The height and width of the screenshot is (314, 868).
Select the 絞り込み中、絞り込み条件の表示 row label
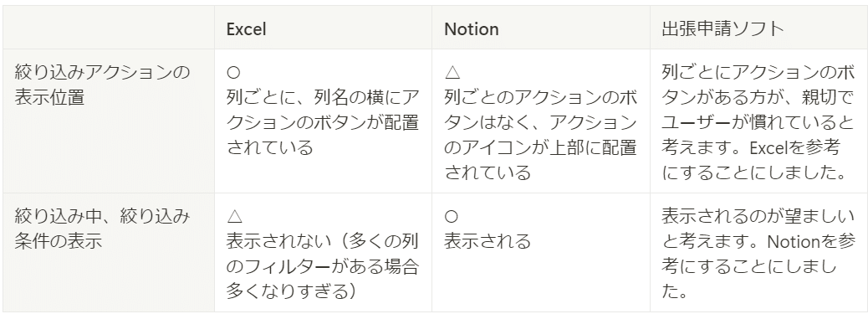pos(109,252)
